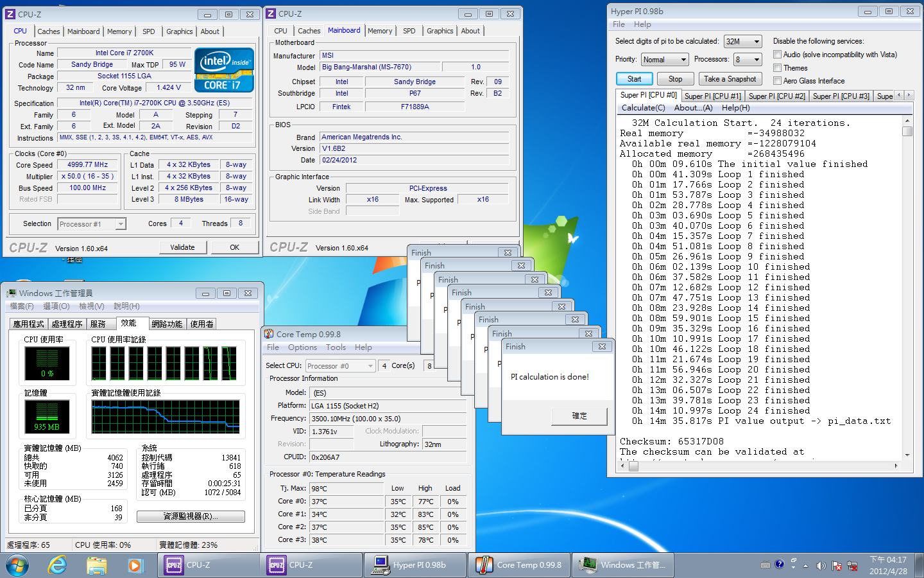Screen dimensions: 924x578
Task: Switch to Caches tab in left CPU-Z
Action: pos(48,31)
